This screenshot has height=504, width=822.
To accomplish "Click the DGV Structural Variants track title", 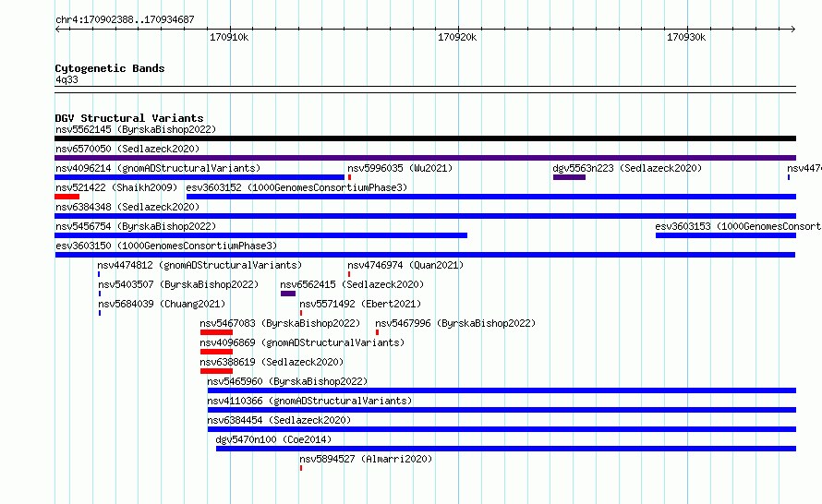I will coord(129,118).
